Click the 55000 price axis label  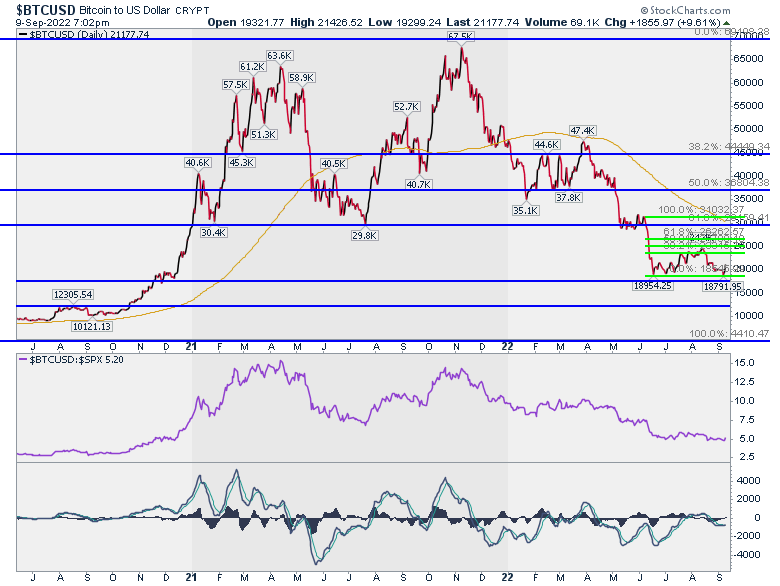tap(749, 105)
